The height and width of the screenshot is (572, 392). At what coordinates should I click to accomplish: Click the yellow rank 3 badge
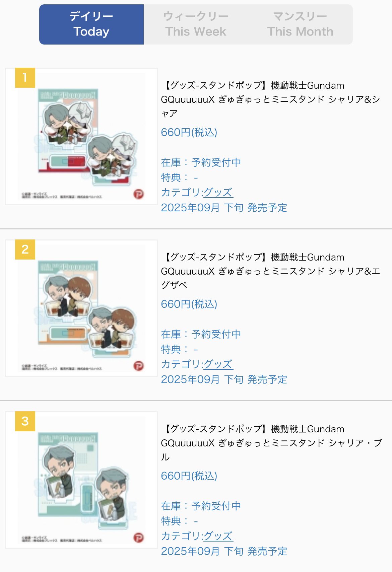25,421
